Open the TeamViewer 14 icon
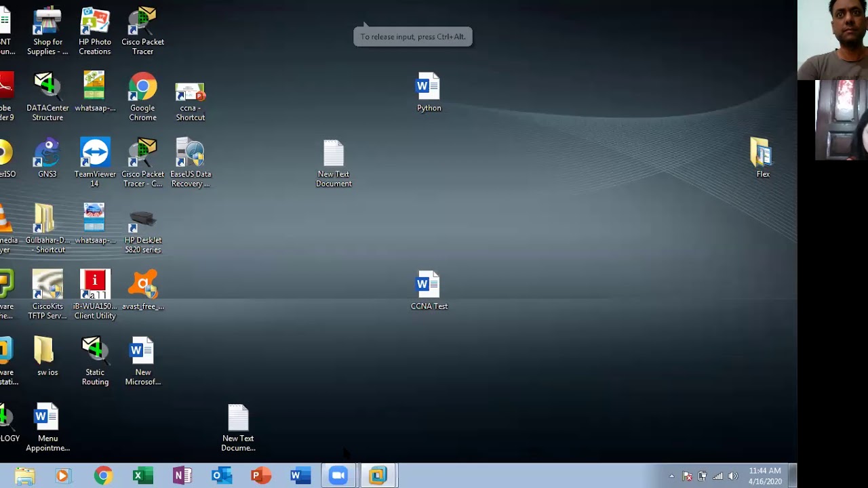Screen dimensions: 868x488 pyautogui.click(x=95, y=163)
